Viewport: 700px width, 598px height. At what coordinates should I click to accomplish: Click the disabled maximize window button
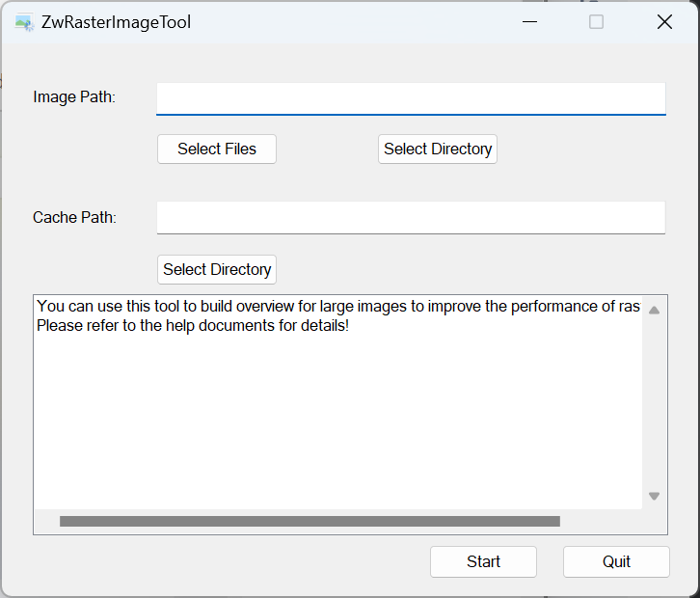pos(596,22)
